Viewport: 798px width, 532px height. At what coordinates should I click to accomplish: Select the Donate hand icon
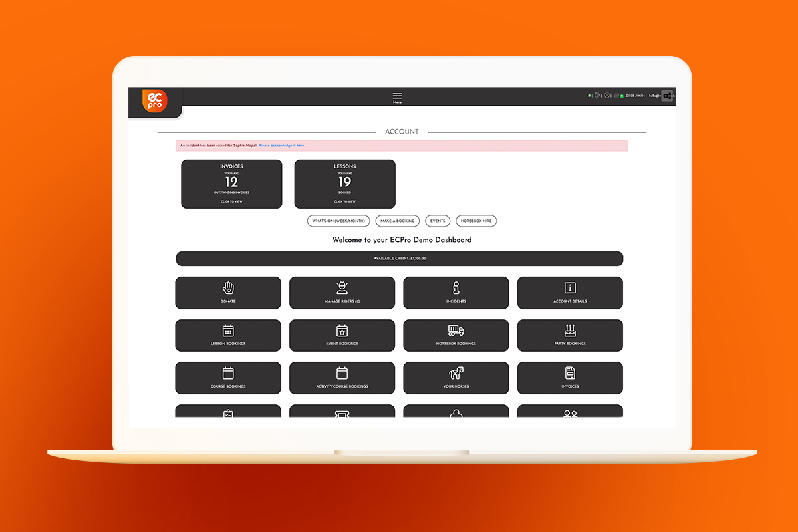(228, 287)
